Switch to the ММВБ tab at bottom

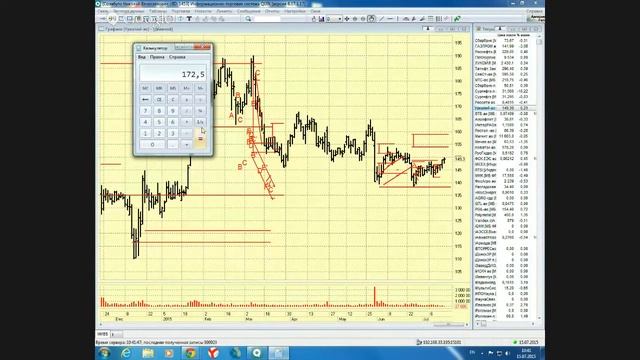tap(102, 334)
